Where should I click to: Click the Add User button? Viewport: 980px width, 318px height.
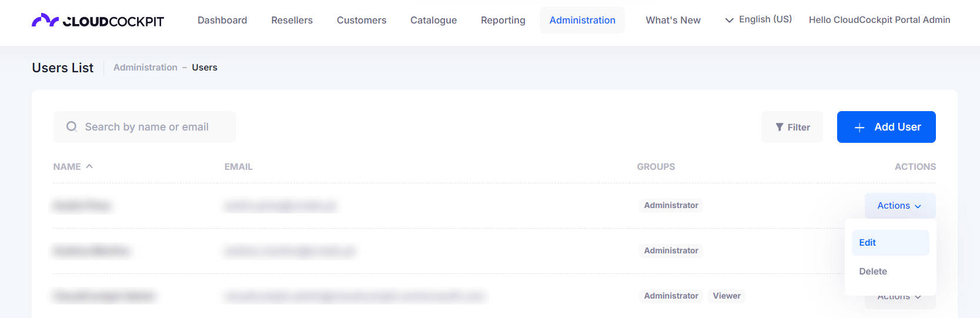pos(887,127)
